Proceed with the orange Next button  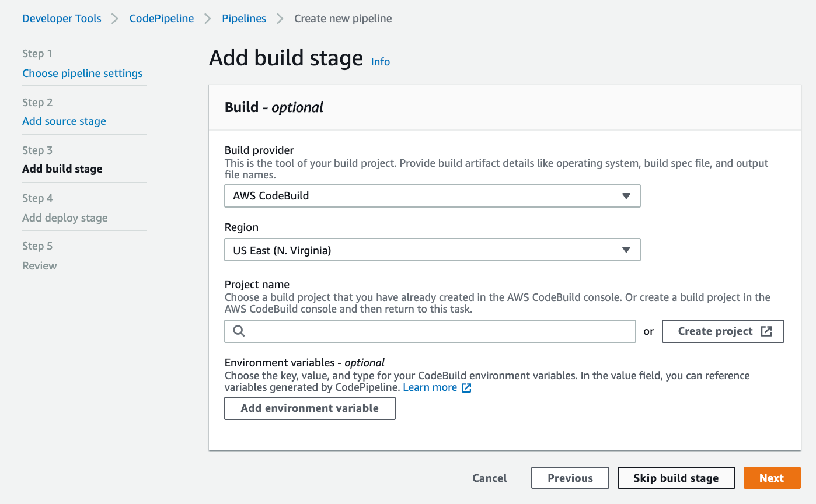point(772,478)
